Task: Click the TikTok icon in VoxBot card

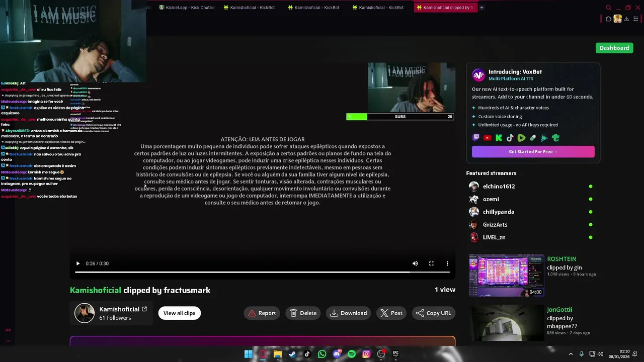Action: point(510,138)
